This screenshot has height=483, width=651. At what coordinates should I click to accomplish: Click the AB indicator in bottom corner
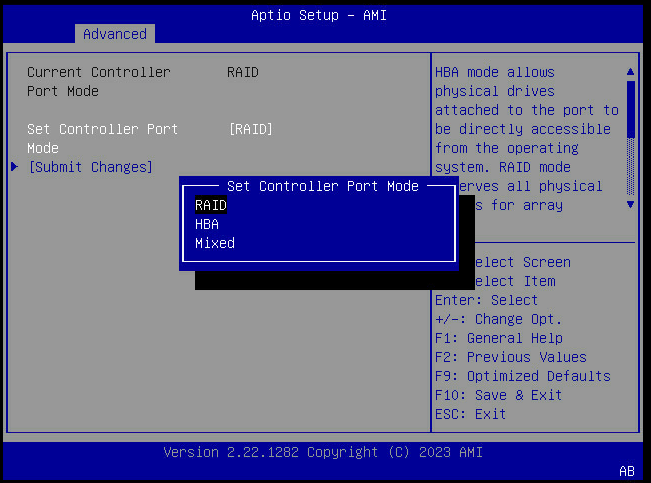[627, 470]
